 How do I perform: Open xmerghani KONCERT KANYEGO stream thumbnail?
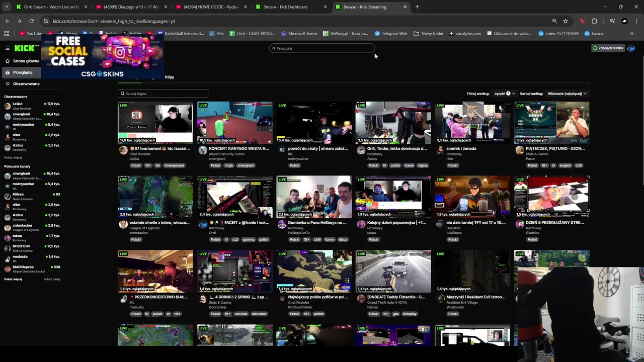pos(234,123)
